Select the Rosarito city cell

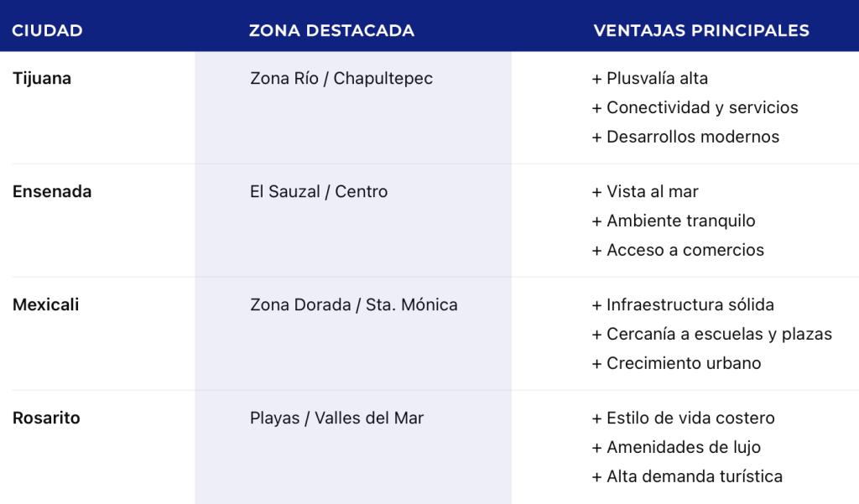click(x=47, y=418)
